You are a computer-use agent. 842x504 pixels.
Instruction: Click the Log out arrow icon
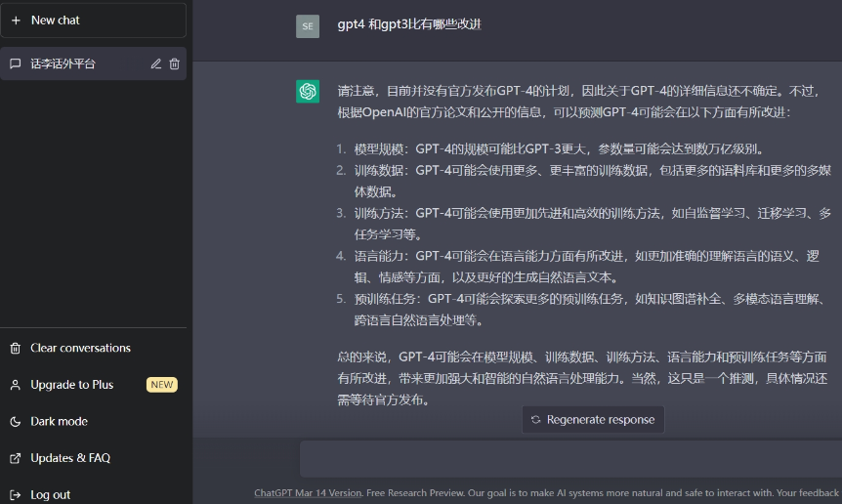tap(16, 495)
